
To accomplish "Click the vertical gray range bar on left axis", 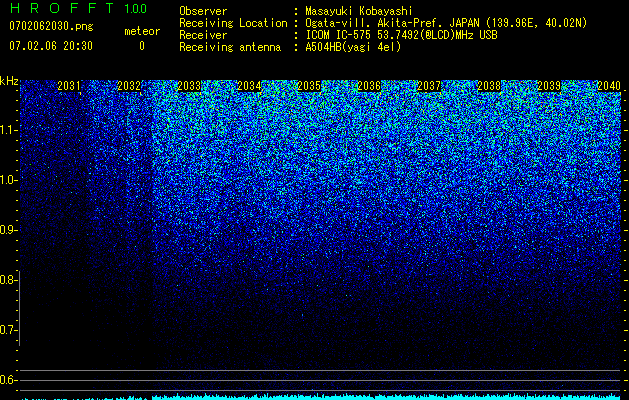I will coord(19,308).
